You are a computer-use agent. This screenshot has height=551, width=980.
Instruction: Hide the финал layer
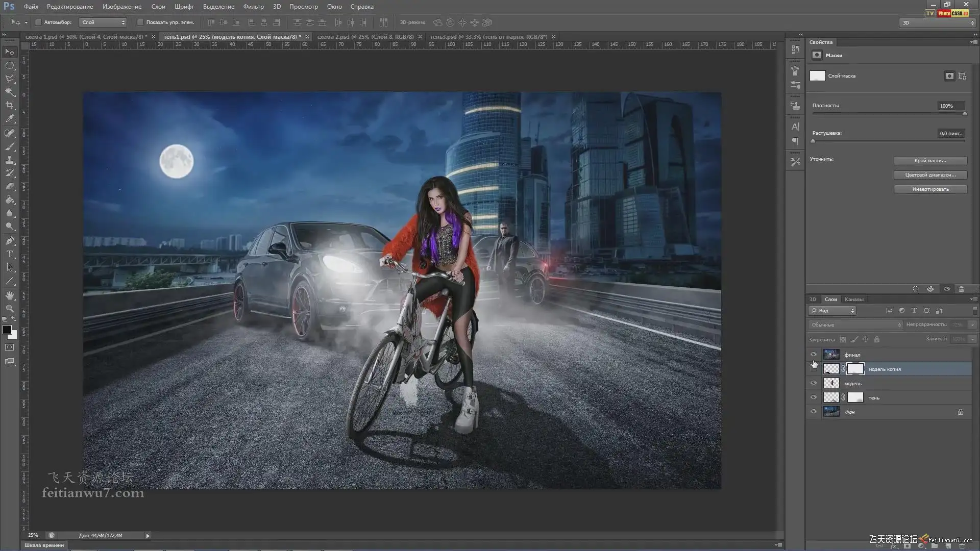pyautogui.click(x=814, y=355)
